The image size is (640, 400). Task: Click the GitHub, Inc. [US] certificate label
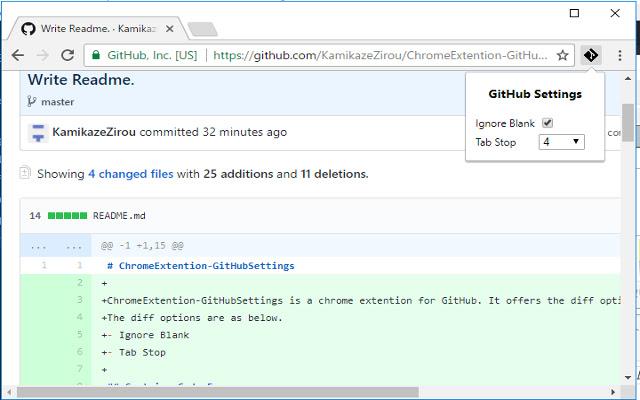click(x=152, y=55)
